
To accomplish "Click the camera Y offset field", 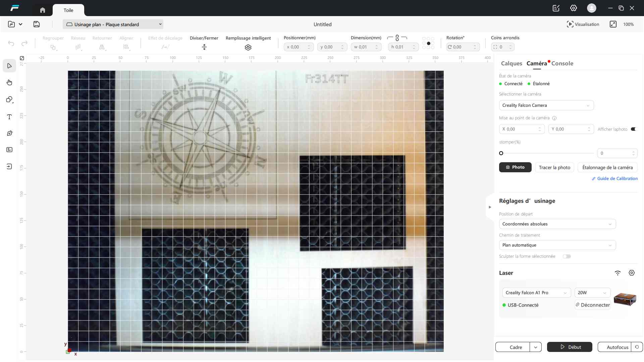I will (x=571, y=129).
